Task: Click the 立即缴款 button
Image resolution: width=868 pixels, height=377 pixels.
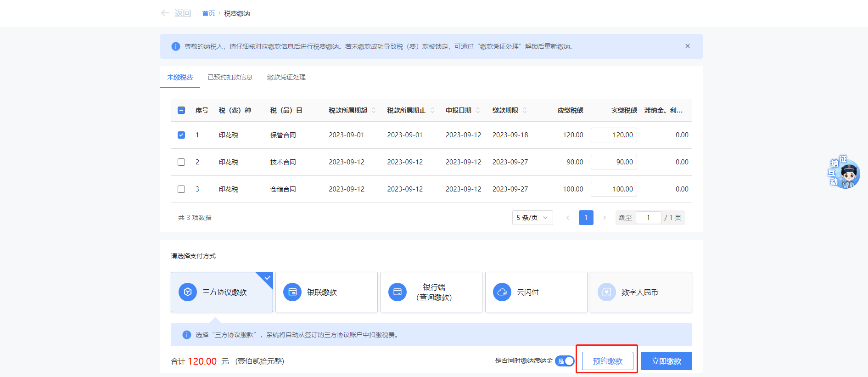Action: tap(666, 361)
